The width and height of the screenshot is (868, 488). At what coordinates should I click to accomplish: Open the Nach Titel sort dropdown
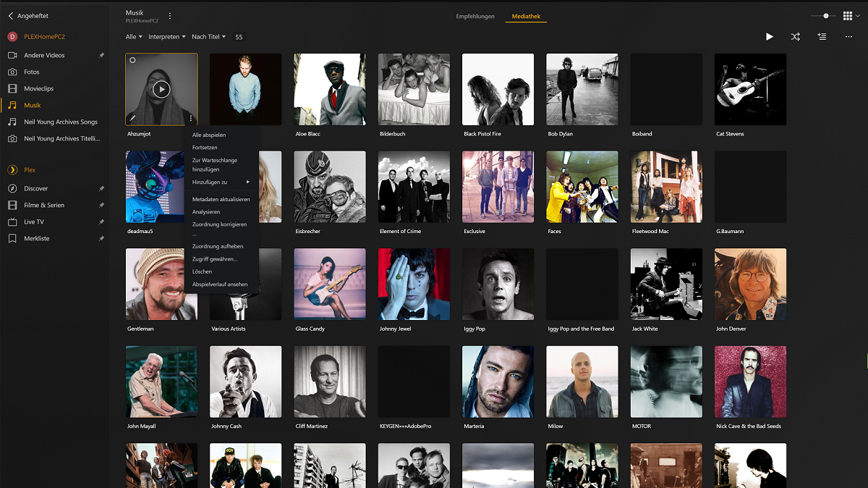click(208, 37)
